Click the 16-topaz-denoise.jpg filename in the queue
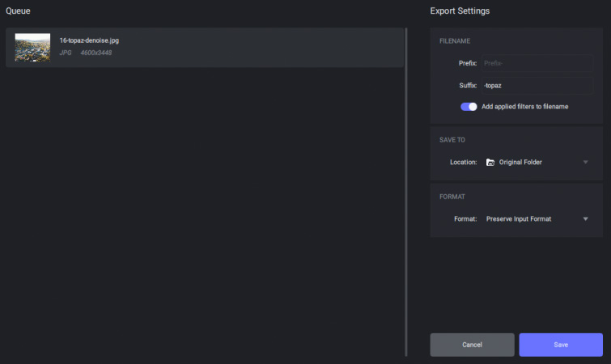The image size is (611, 364). (x=89, y=40)
